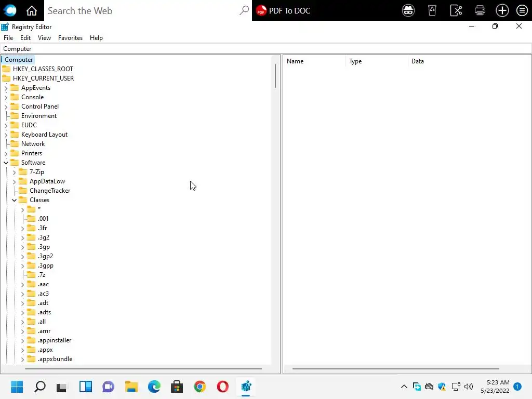Open Task View in the taskbar

coord(62,387)
